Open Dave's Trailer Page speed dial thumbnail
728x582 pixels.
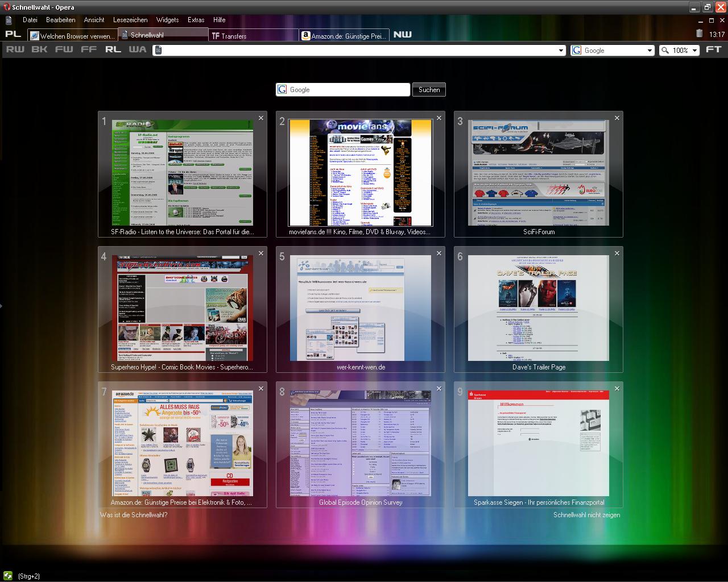(x=538, y=307)
